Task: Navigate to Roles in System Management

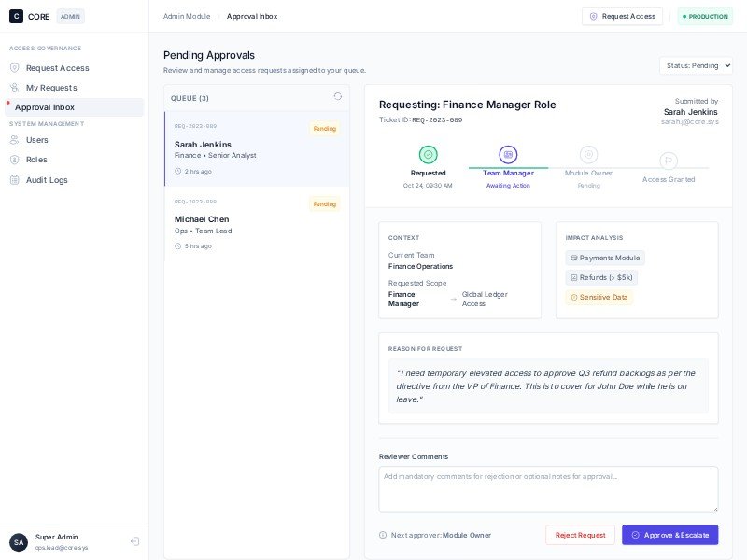Action: [x=36, y=160]
